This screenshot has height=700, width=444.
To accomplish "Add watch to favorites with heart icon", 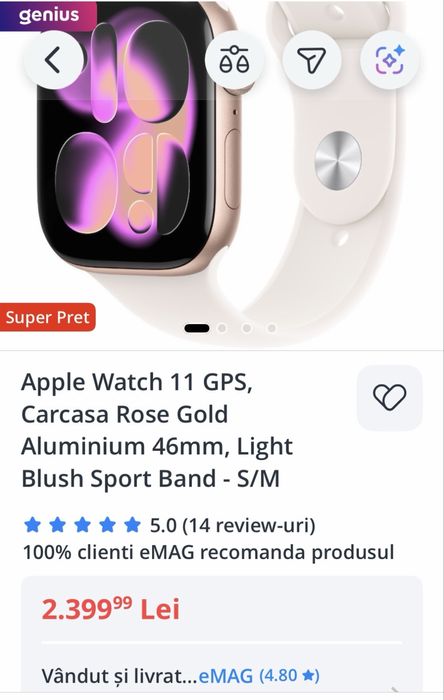I will pyautogui.click(x=390, y=398).
